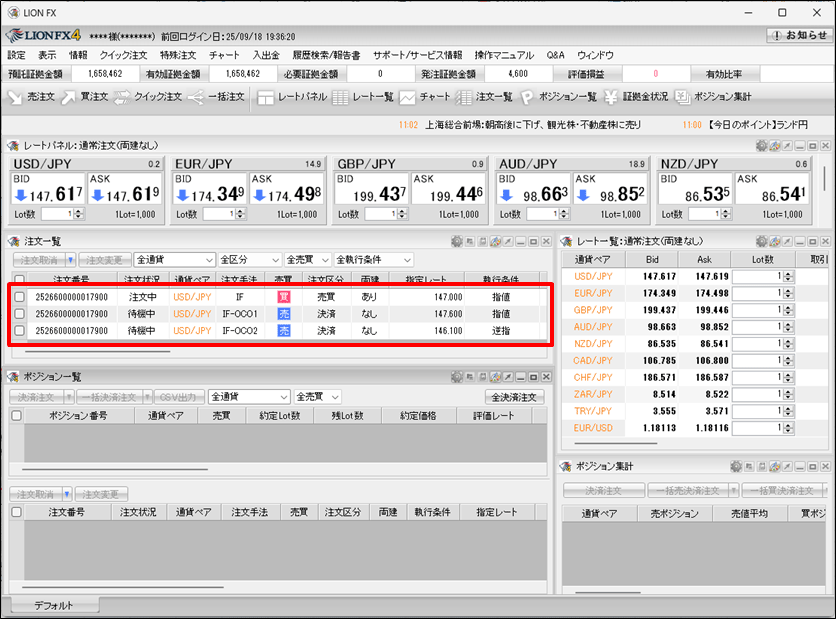Click the USD/JPY panel Lot数 input field
The image size is (836, 619).
point(55,214)
